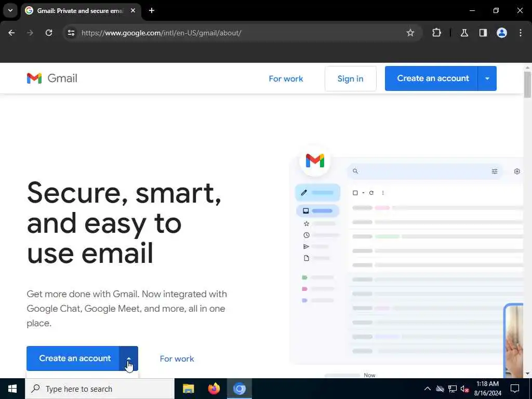The height and width of the screenshot is (399, 532).
Task: Click the Chrome icon in the taskbar
Action: tap(239, 389)
